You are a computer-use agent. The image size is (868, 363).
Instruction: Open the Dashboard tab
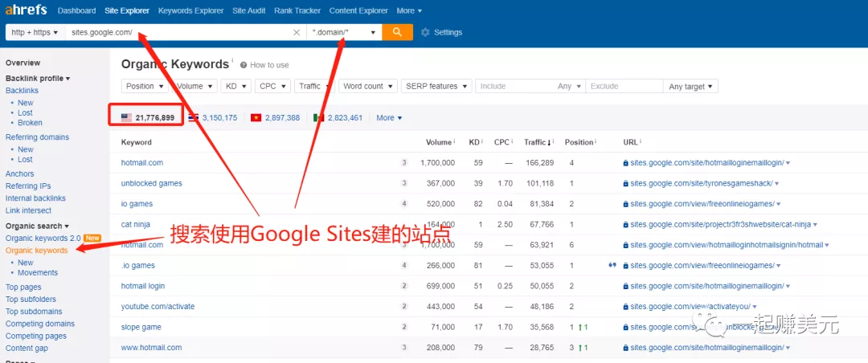pyautogui.click(x=76, y=10)
